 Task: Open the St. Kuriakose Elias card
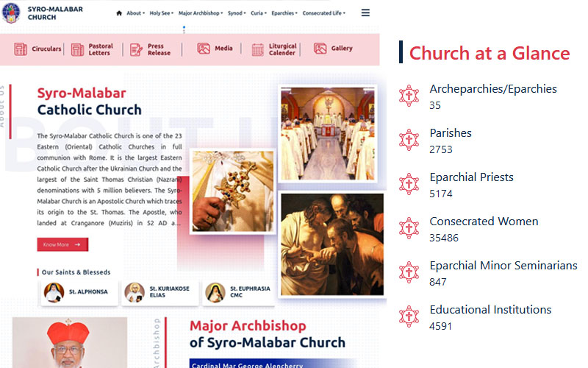coord(159,292)
